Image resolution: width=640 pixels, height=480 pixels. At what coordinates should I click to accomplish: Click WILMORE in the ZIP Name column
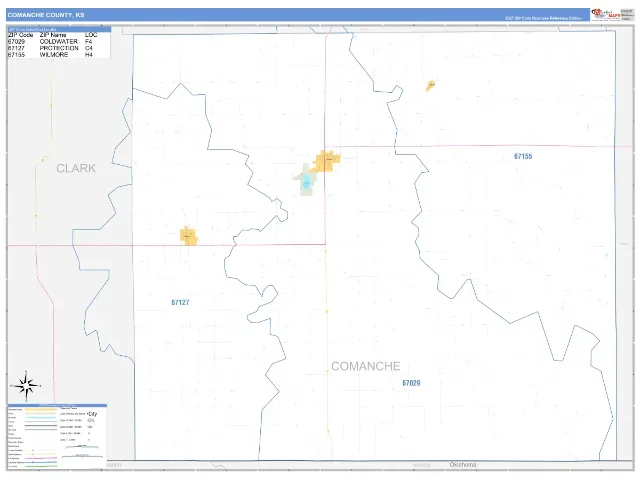(53, 55)
